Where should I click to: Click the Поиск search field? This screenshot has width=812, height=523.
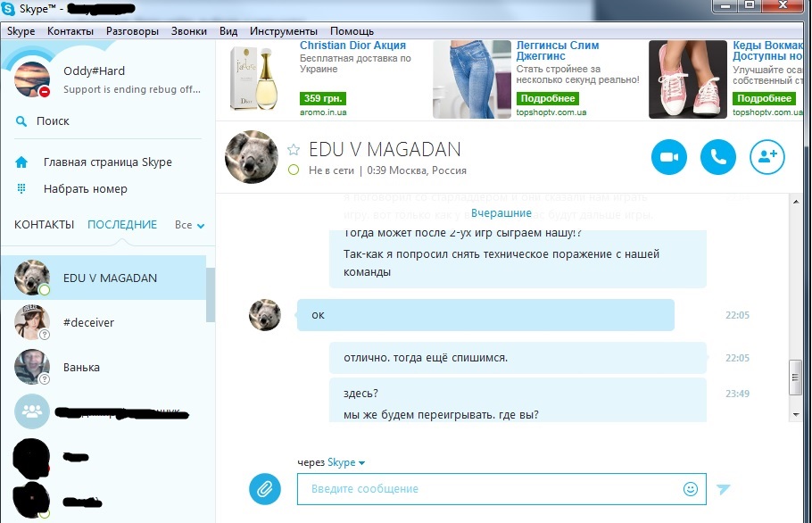[x=108, y=121]
